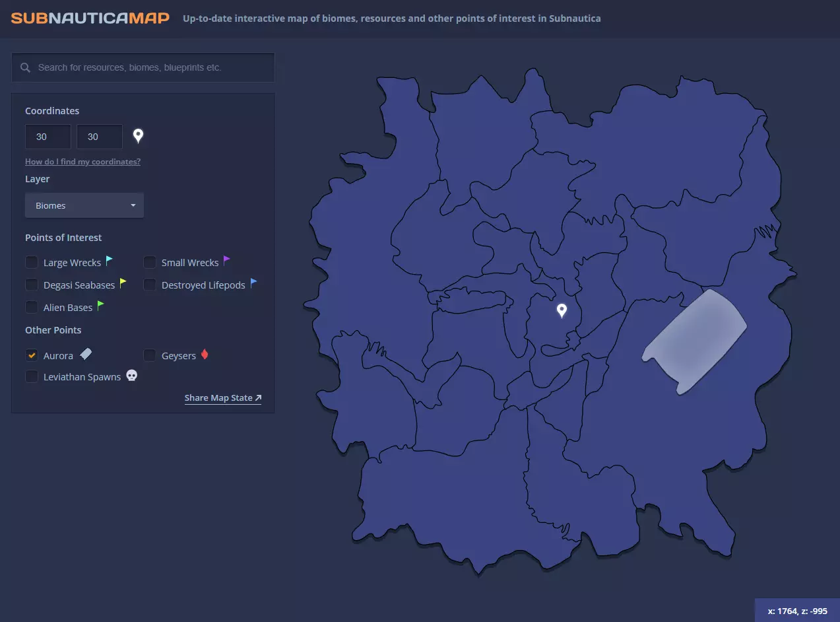Enable the Degasi Seabases checkbox

pos(32,285)
